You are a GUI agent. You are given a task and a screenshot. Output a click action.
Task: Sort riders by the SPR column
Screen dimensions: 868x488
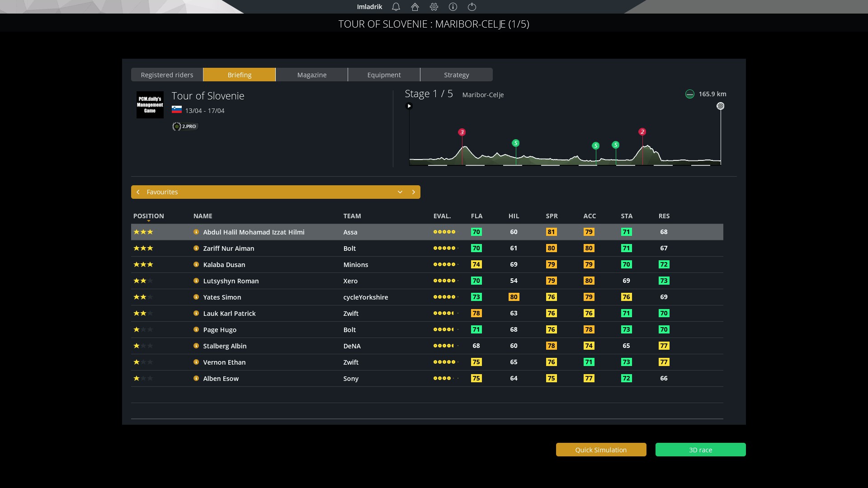click(x=552, y=216)
